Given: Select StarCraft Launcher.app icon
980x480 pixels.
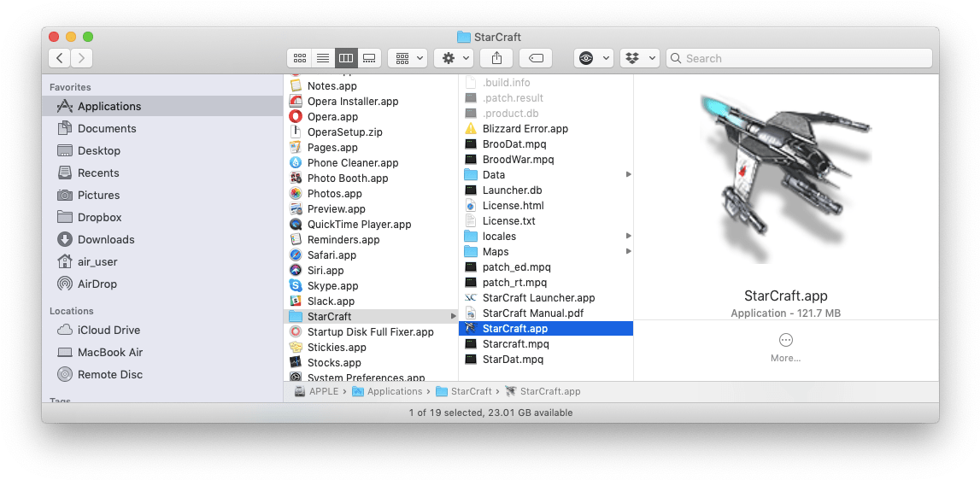Looking at the screenshot, I should (x=472, y=297).
